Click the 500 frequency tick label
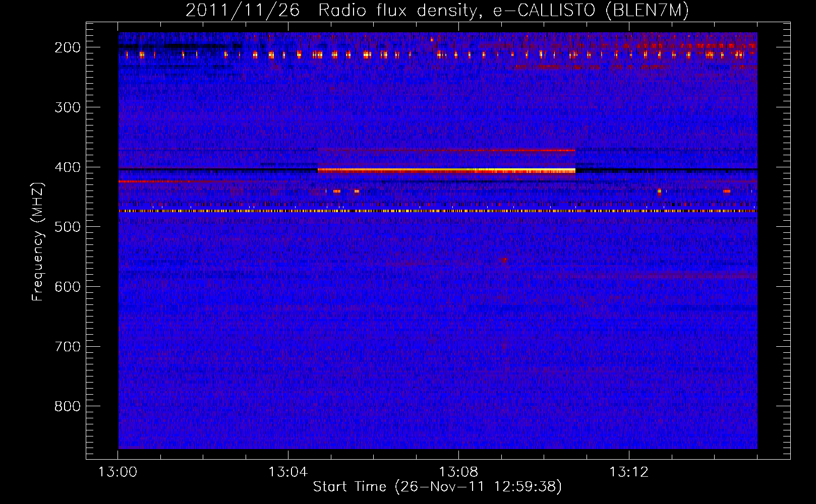The width and height of the screenshot is (816, 504). point(67,227)
